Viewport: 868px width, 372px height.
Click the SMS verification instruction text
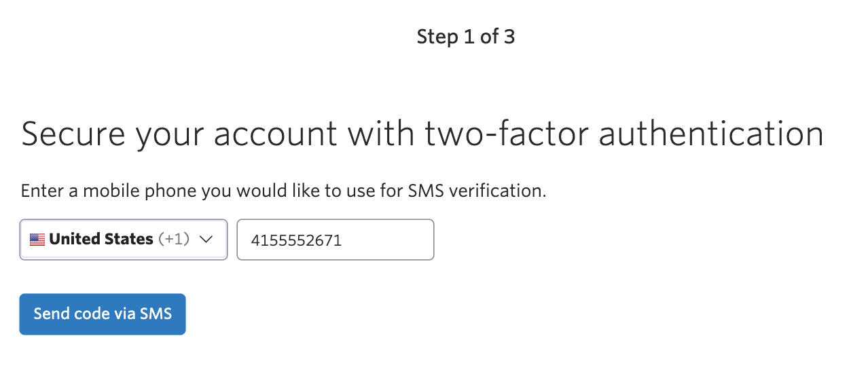[x=284, y=191]
